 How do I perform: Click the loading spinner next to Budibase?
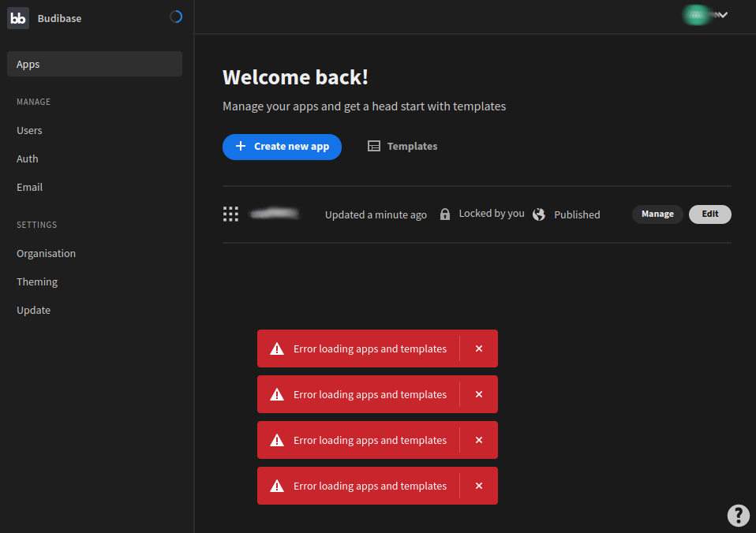[175, 16]
